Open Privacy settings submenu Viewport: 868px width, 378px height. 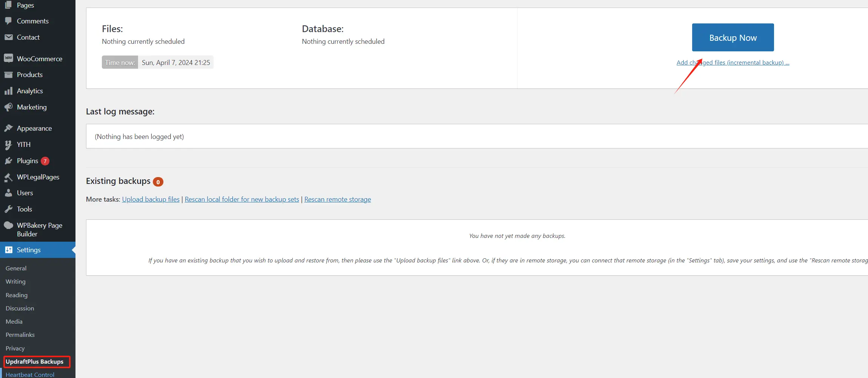pos(15,348)
